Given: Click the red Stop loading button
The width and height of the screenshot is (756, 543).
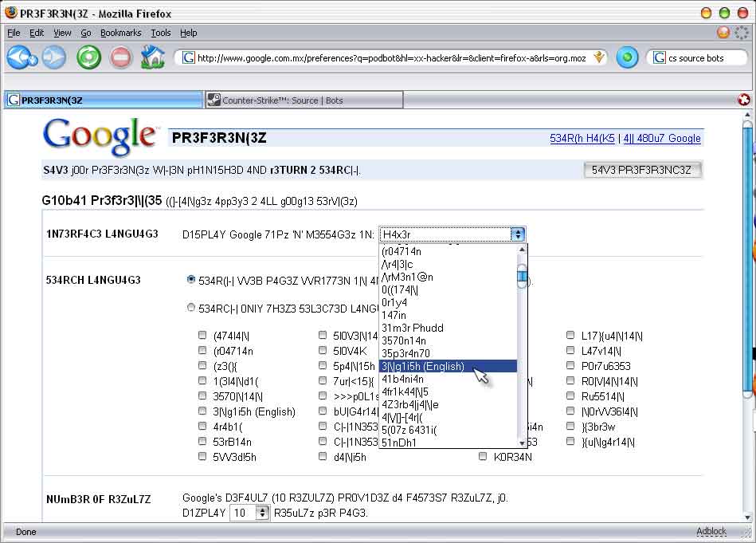Looking at the screenshot, I should (x=120, y=57).
